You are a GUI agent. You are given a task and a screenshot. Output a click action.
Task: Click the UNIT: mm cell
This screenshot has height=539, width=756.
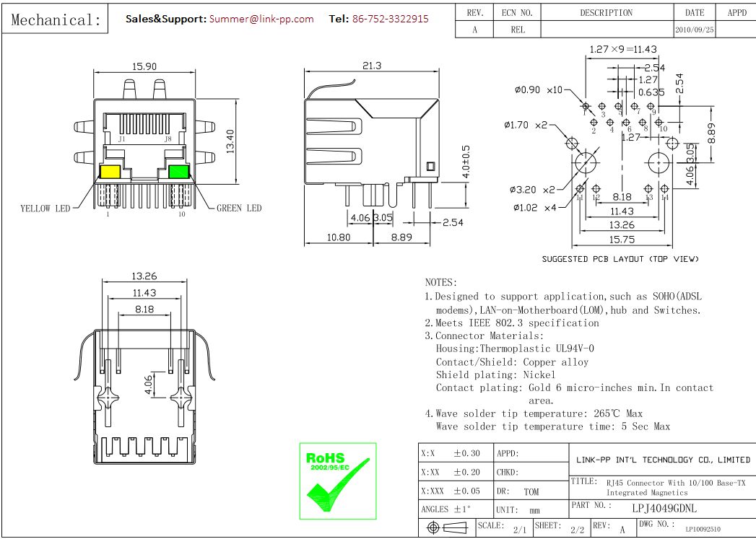[x=532, y=509]
